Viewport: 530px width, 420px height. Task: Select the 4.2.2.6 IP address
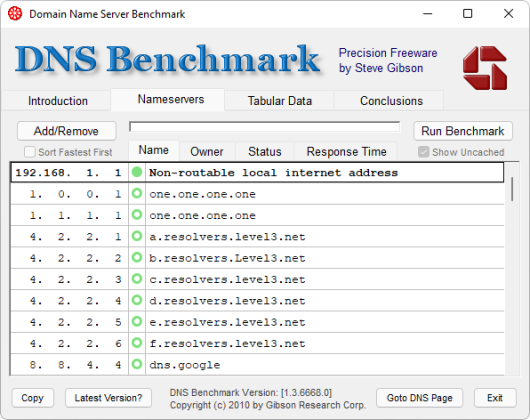point(75,343)
